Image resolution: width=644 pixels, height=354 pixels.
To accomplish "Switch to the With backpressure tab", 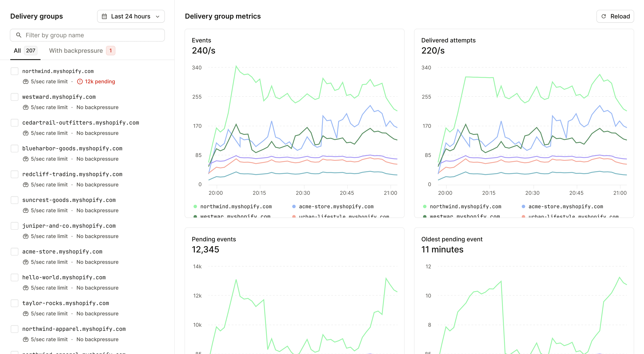I will 82,51.
